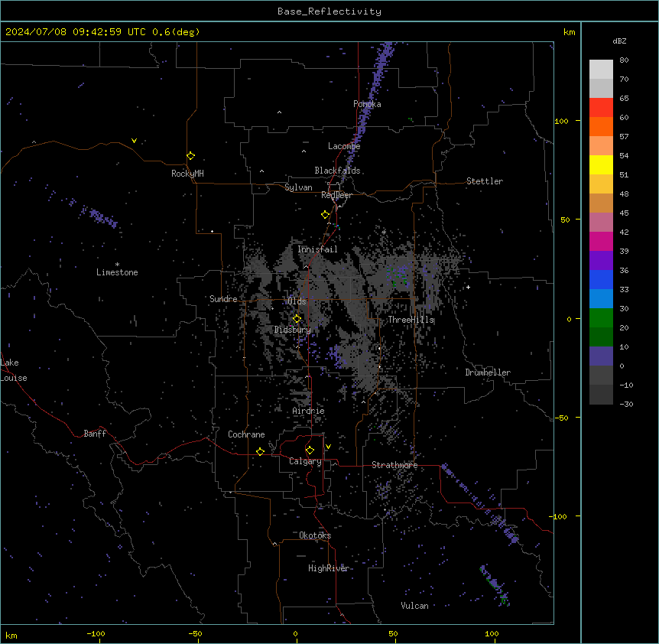Click the Calgary city label
Viewport: 659px width, 644px height.
point(305,461)
